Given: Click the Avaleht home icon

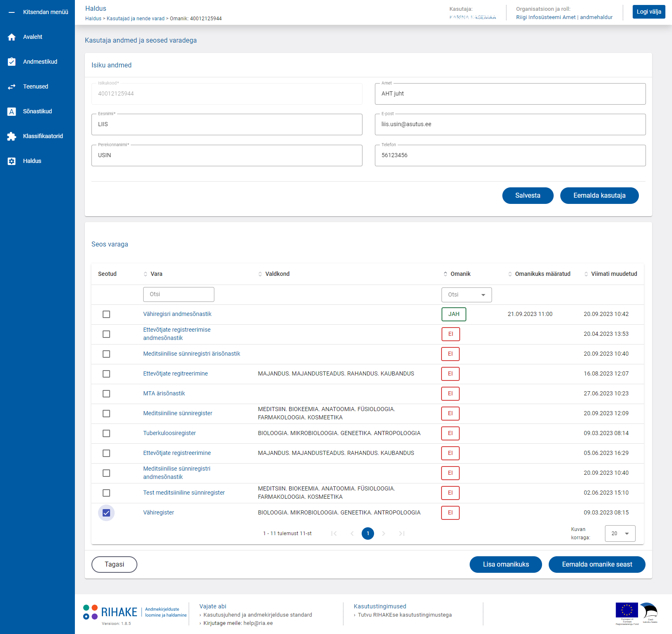Looking at the screenshot, I should click(x=12, y=37).
